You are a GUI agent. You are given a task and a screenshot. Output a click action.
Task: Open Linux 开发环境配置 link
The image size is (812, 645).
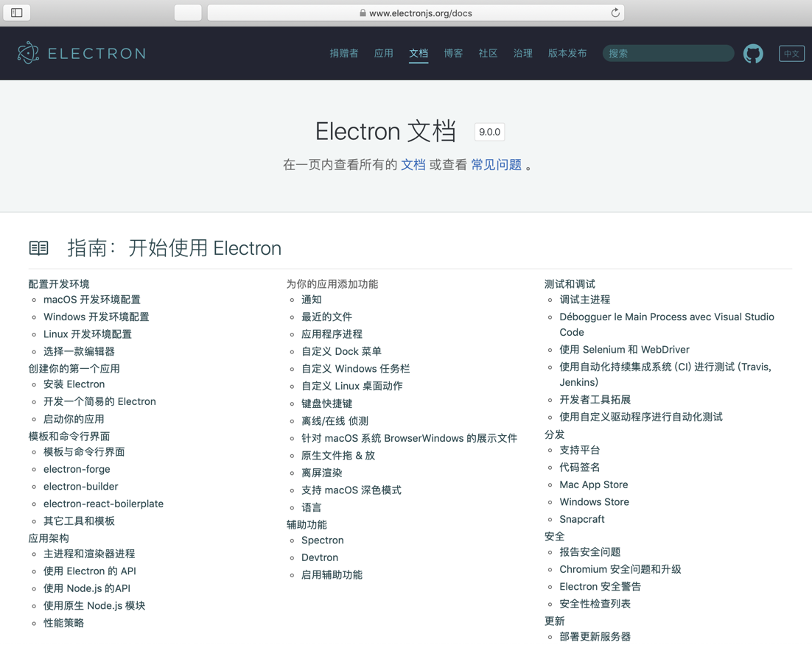pos(88,334)
